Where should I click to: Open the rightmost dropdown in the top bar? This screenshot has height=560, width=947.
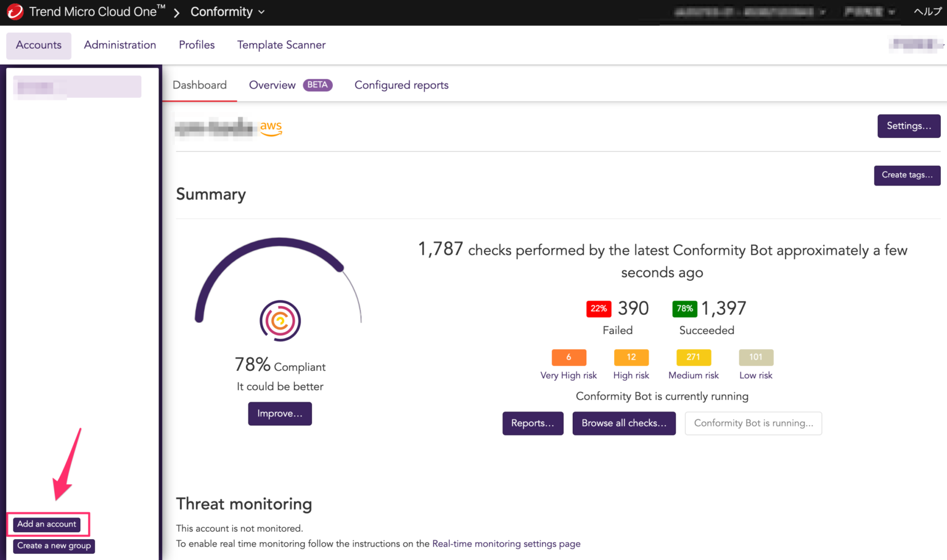tap(869, 12)
